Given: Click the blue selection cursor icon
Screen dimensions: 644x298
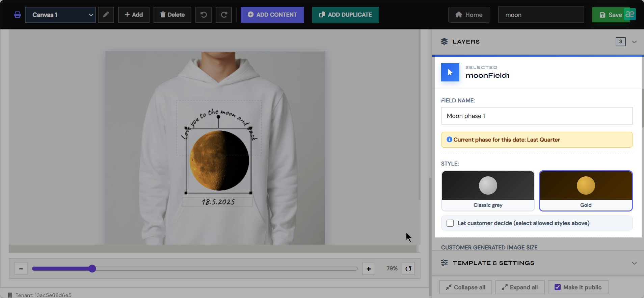Looking at the screenshot, I should pos(450,72).
